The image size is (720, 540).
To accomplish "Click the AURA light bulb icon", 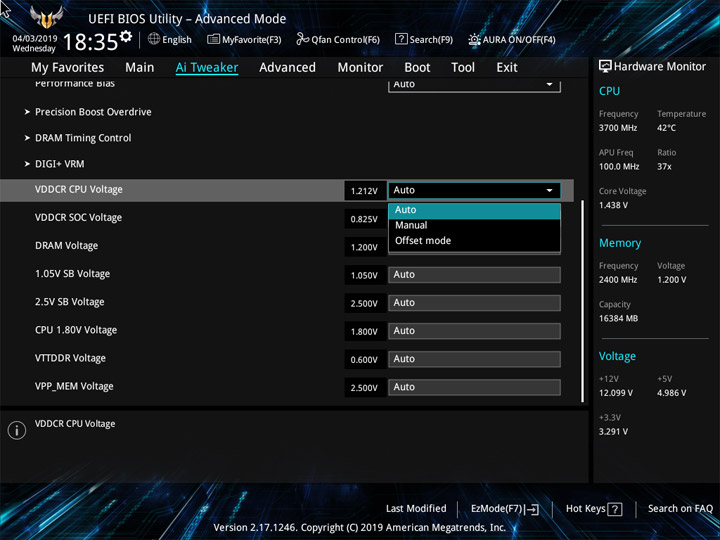I will tap(474, 39).
